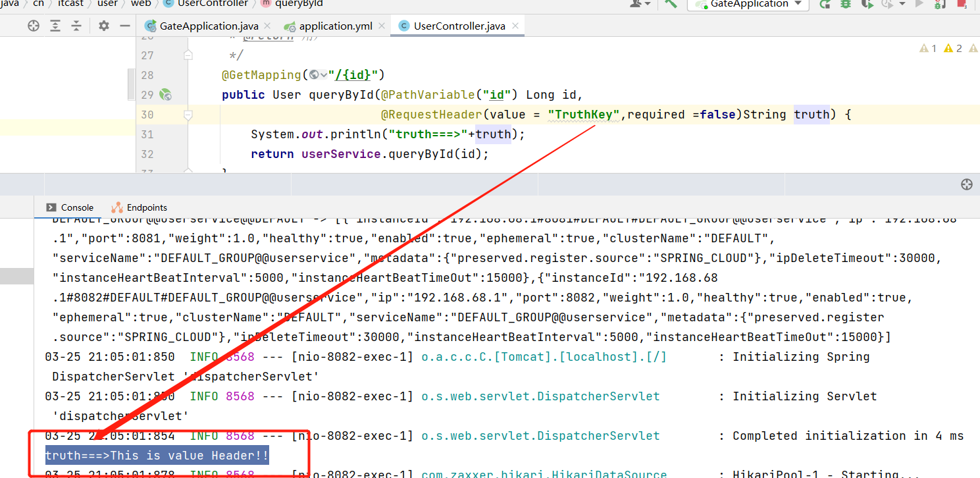Open project panel gear options
980x478 pixels.
click(x=104, y=26)
